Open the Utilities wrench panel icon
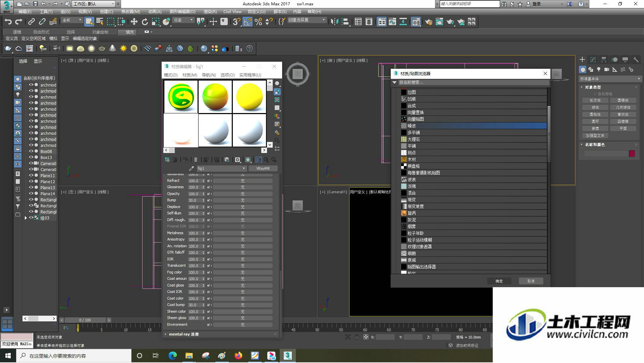This screenshot has width=644, height=363. (x=636, y=60)
